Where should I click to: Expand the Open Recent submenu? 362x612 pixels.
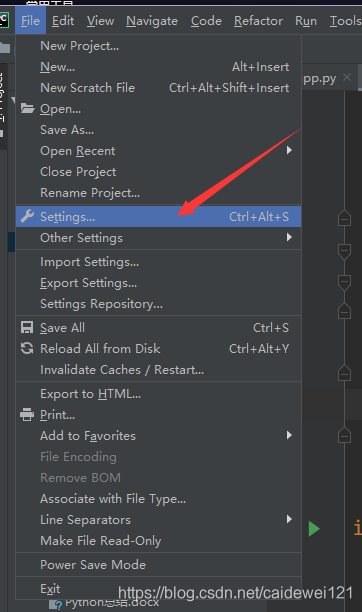pos(159,151)
